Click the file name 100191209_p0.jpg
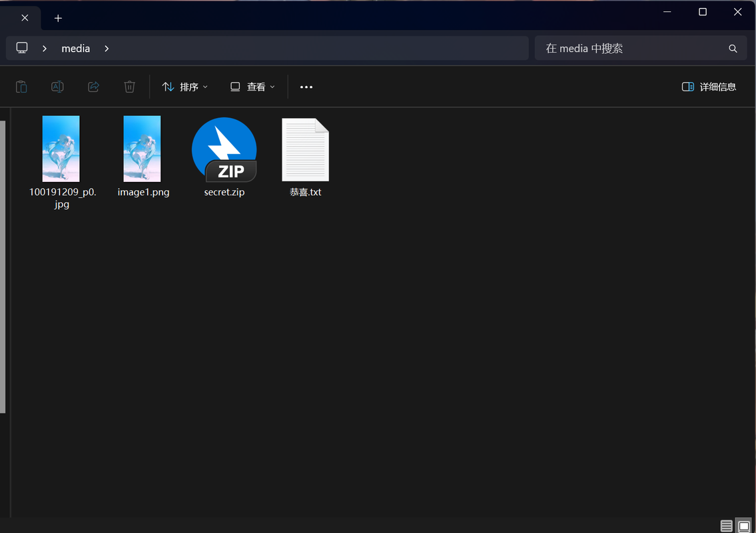This screenshot has width=756, height=533. 62,198
